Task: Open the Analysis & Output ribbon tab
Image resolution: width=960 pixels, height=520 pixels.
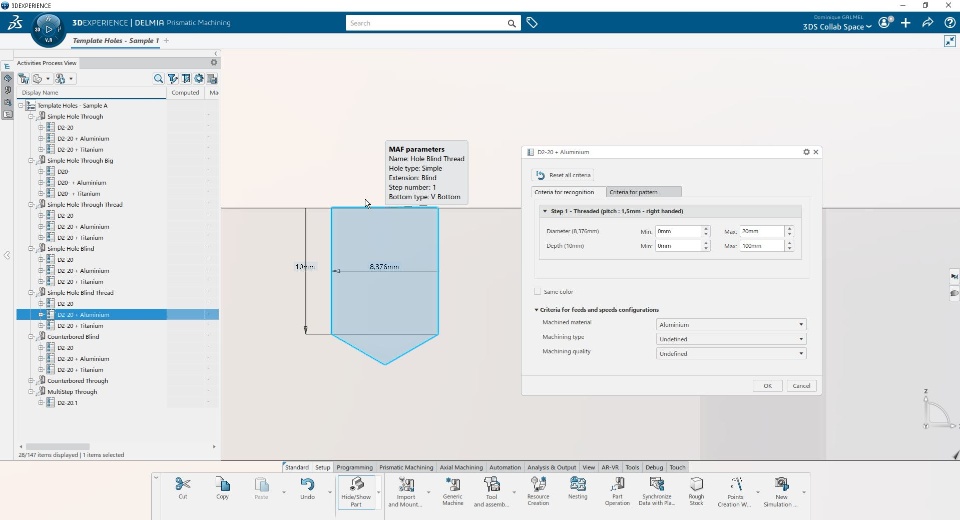Action: tap(552, 467)
